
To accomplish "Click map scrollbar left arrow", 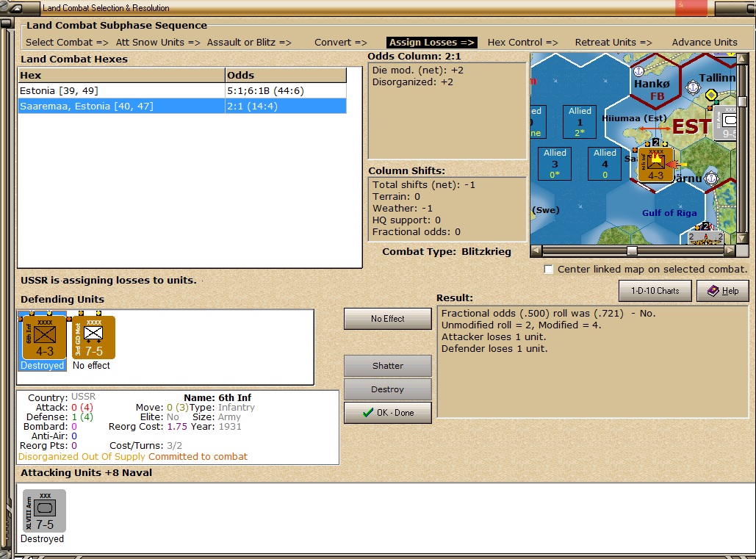I will click(x=536, y=250).
